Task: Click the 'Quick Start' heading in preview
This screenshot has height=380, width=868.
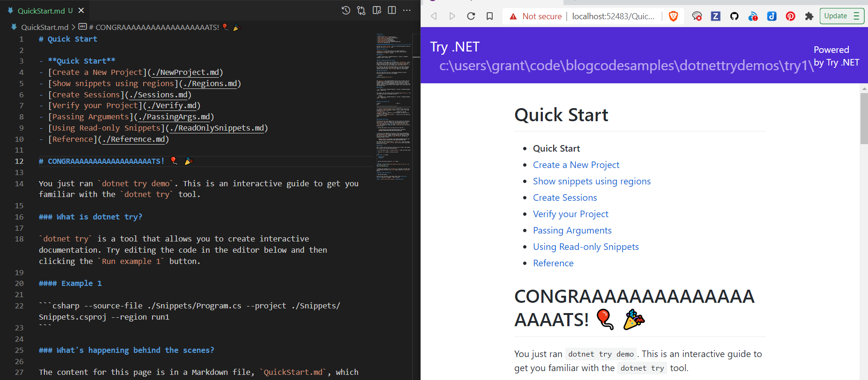Action: pyautogui.click(x=561, y=115)
